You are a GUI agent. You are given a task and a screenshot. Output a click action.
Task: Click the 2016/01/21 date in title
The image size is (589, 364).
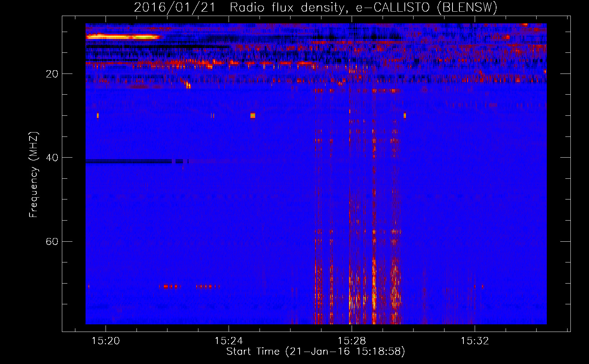(175, 8)
